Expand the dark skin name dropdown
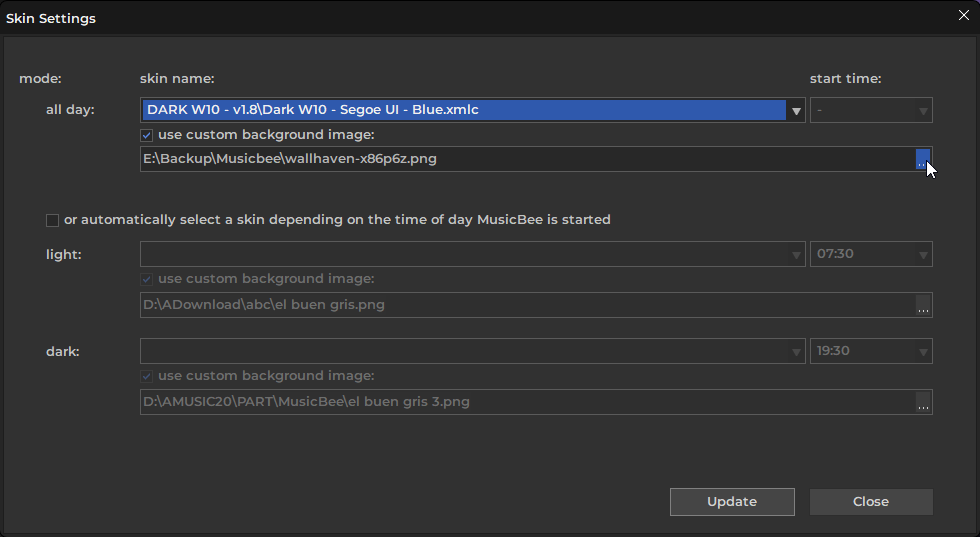The image size is (980, 537). click(x=472, y=351)
